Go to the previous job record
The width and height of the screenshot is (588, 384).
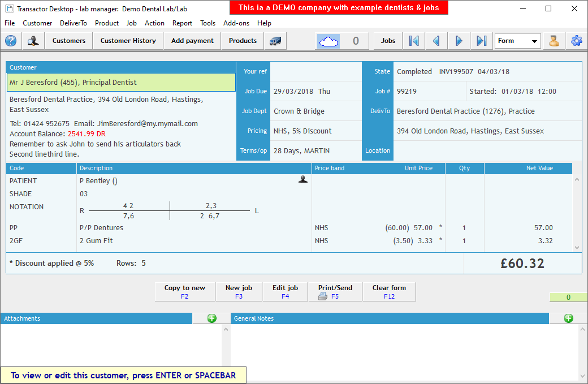(x=436, y=41)
